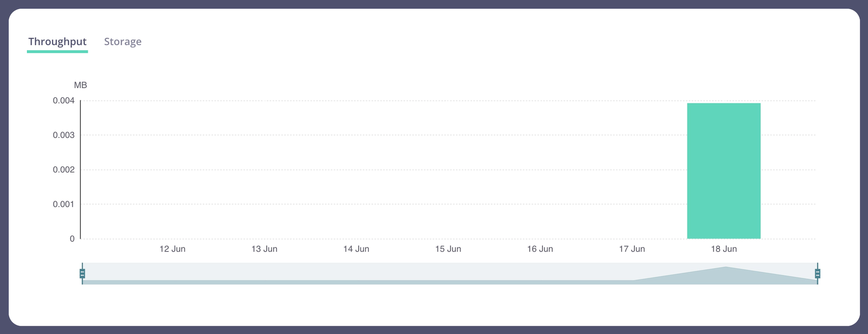Click the 0.004 y-axis value
This screenshot has height=334, width=868.
coord(64,101)
